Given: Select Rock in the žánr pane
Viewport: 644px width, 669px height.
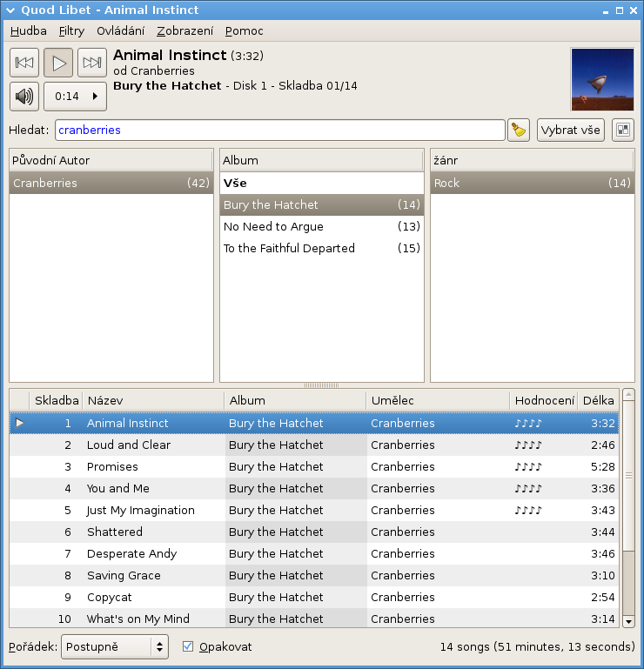Looking at the screenshot, I should point(533,183).
